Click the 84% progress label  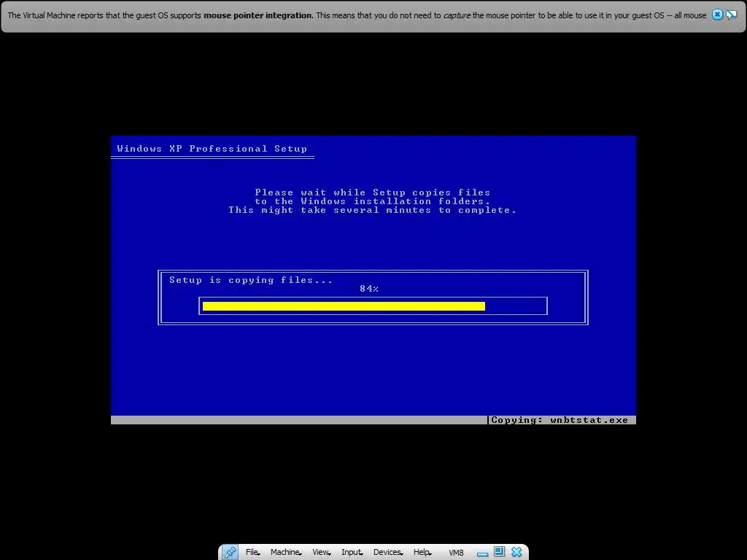[x=369, y=289]
